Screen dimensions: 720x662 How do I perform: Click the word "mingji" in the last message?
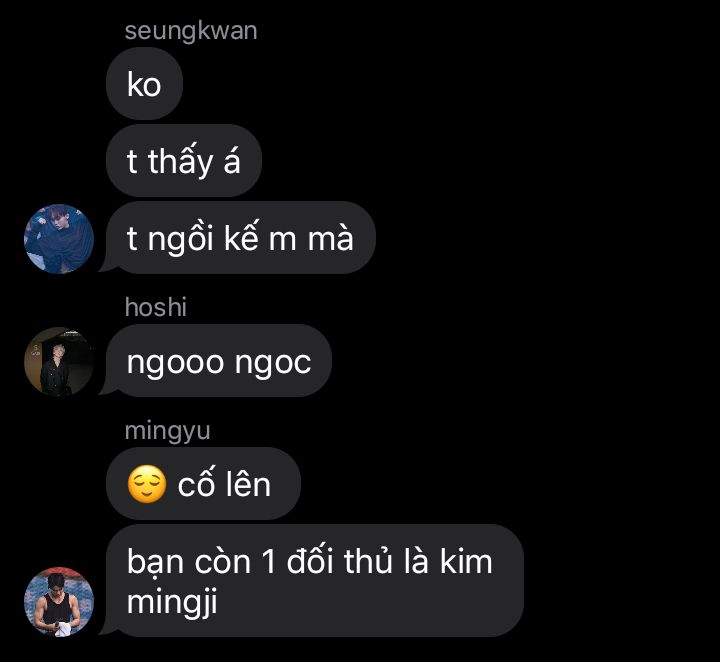pos(172,603)
